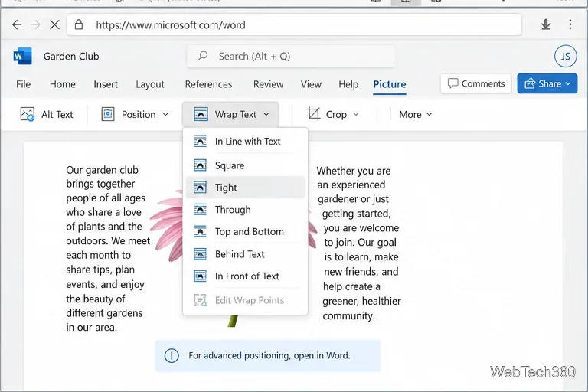
Task: Click the browser back arrow
Action: pyautogui.click(x=17, y=24)
